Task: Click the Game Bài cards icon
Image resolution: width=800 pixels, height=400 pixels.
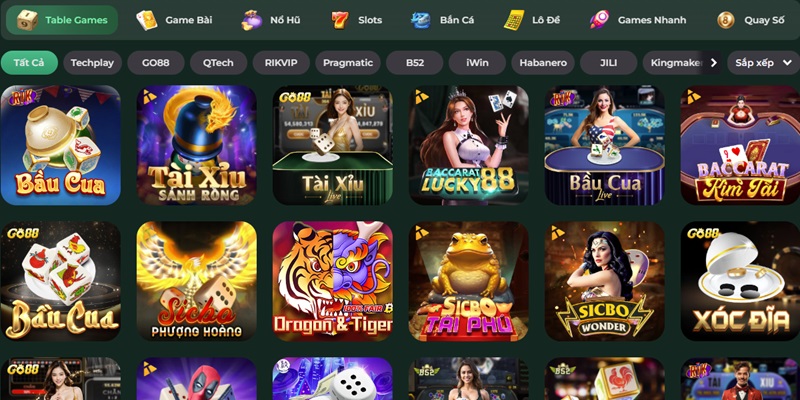Action: click(146, 20)
